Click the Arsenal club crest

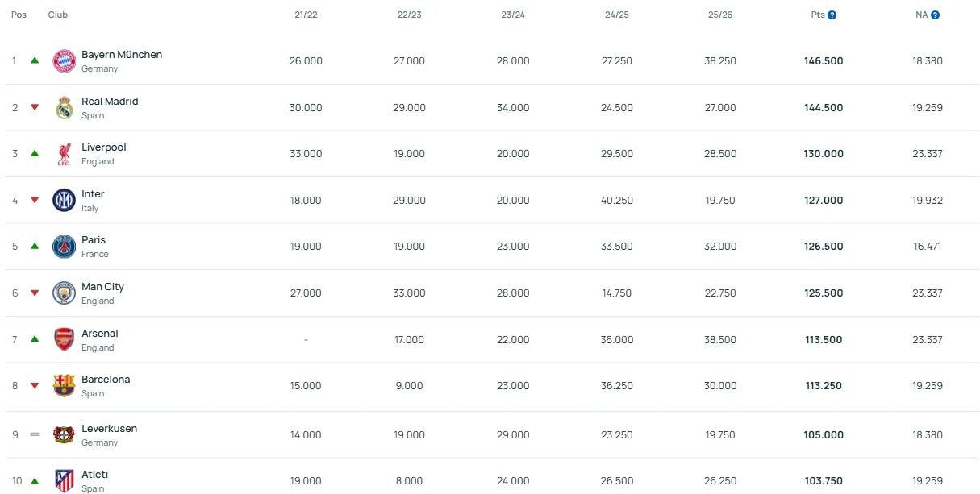click(64, 339)
